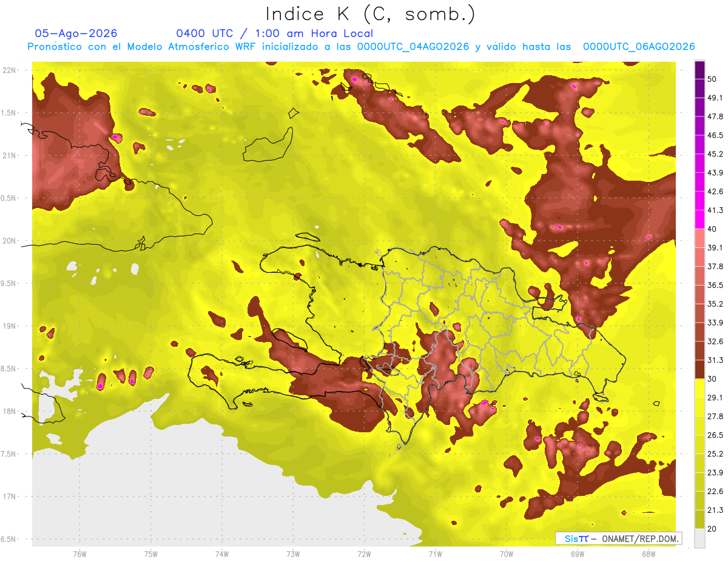Select the "73W" longitude tick label

(293, 554)
